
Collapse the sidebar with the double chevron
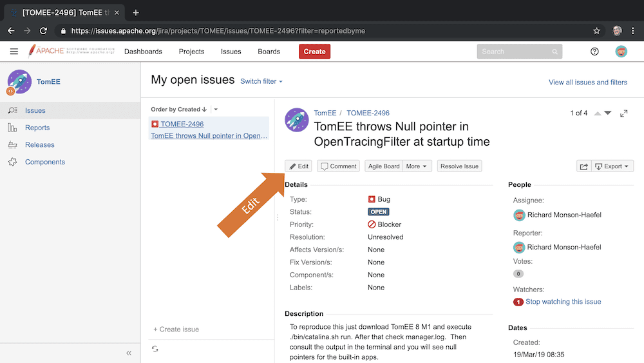pyautogui.click(x=129, y=353)
